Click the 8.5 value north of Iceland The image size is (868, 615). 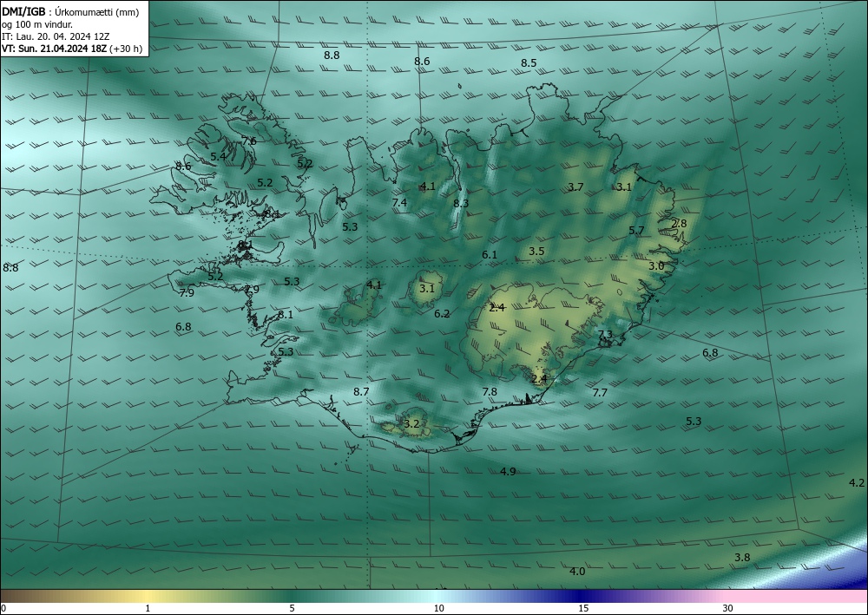(529, 63)
